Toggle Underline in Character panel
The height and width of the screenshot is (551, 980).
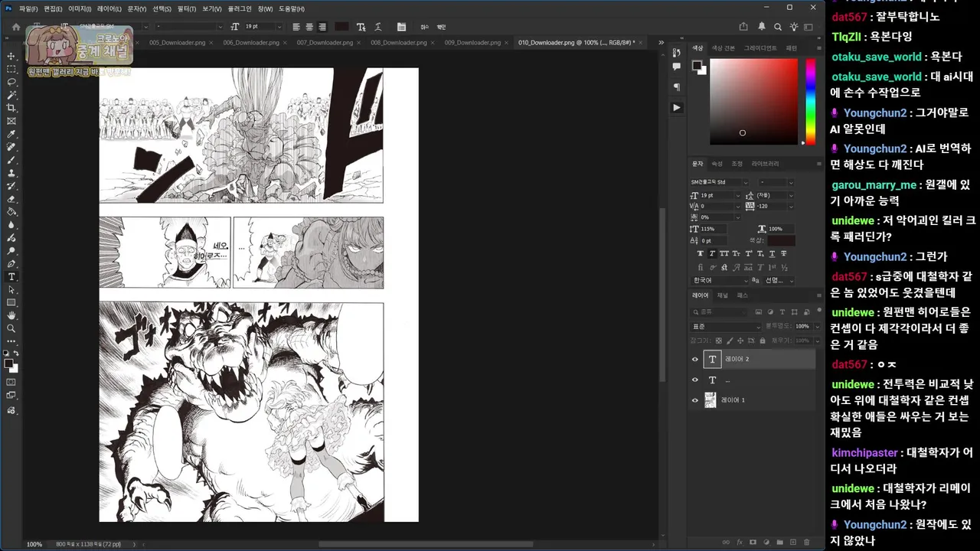coord(772,253)
